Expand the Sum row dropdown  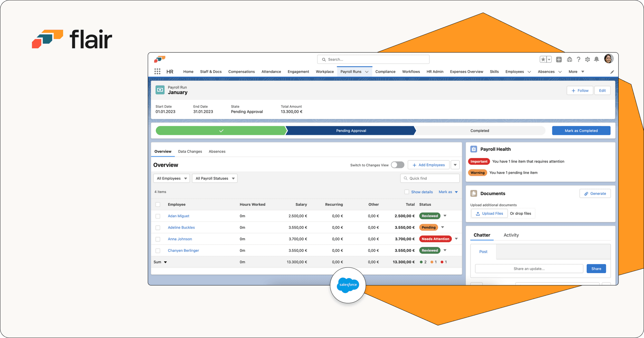[166, 262]
